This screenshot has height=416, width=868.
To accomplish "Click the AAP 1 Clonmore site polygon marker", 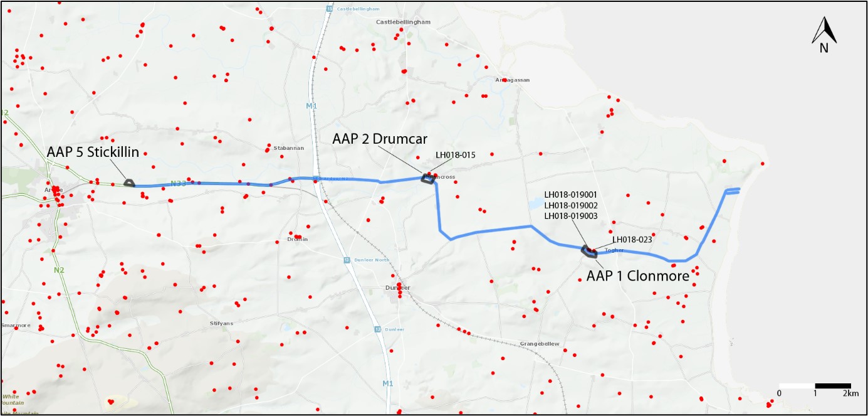I will coord(590,252).
